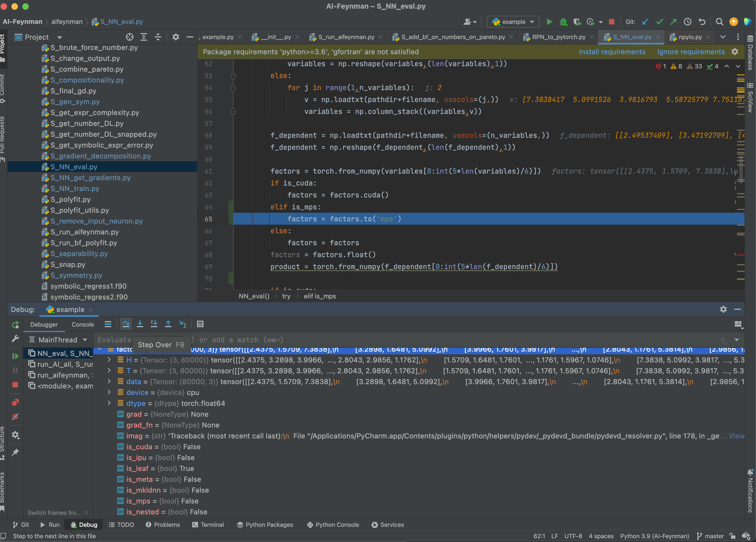756x542 pixels.
Task: Open Evaluate Expression calculator icon
Action: [200, 324]
